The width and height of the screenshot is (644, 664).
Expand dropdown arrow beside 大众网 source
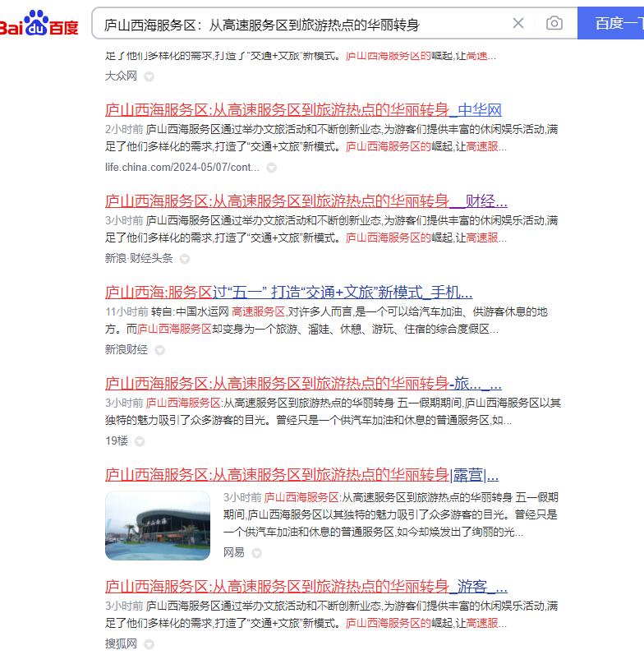click(149, 76)
